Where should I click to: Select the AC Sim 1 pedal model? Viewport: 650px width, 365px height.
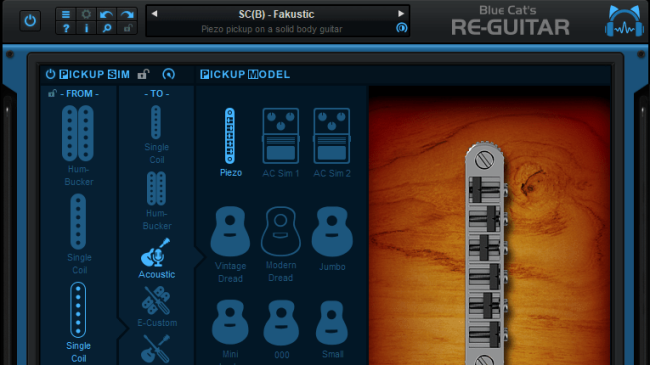(x=281, y=143)
